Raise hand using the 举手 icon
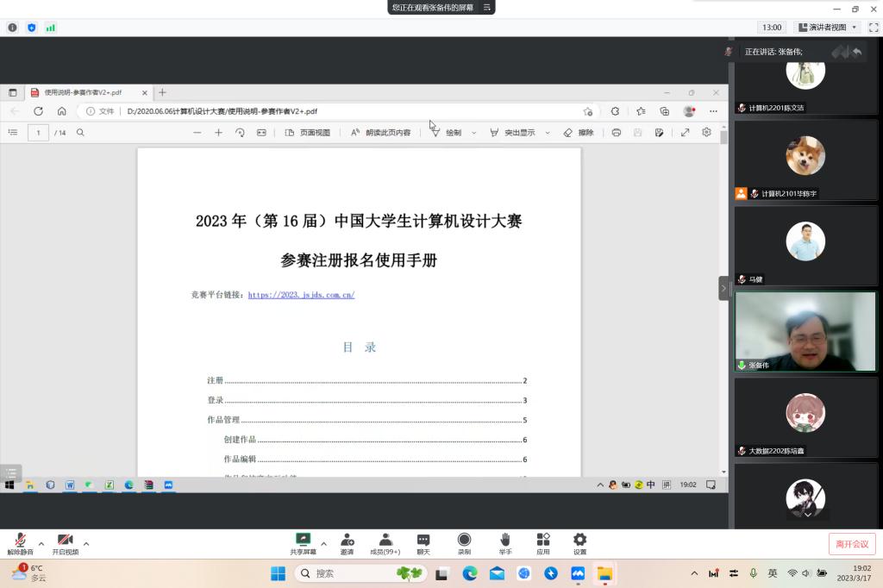Viewport: 883px width, 588px height. coord(504,542)
